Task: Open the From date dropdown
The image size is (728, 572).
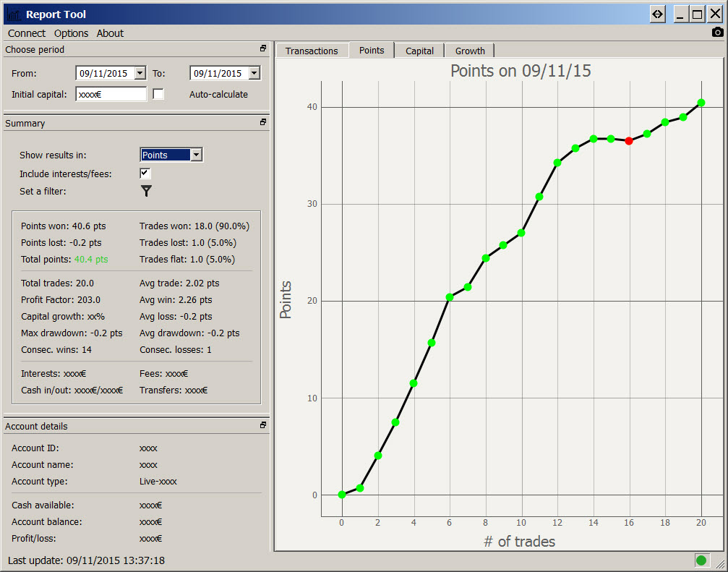Action: pos(140,73)
